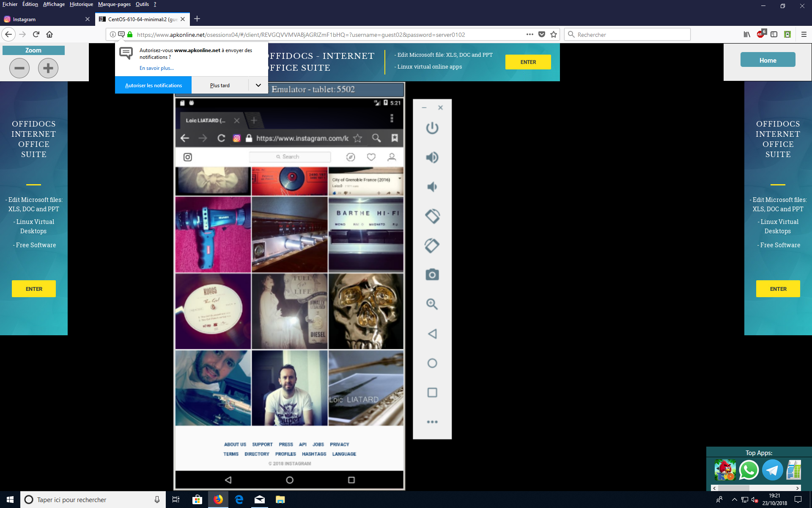Screen dimensions: 812x508
Task: Click Instagram Search field
Action: pos(290,157)
